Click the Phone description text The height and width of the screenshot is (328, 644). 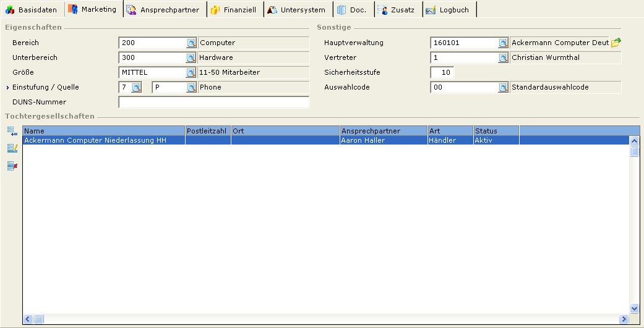pyautogui.click(x=210, y=87)
